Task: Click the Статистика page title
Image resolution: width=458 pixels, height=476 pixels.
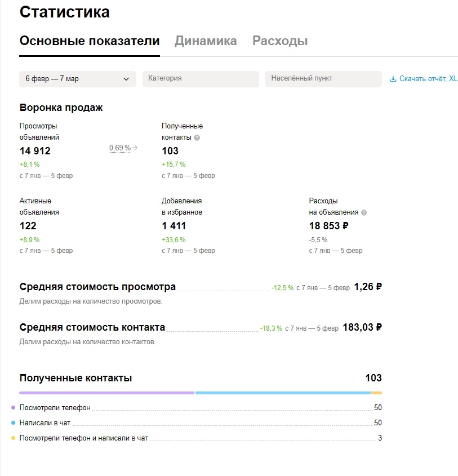Action: click(64, 12)
